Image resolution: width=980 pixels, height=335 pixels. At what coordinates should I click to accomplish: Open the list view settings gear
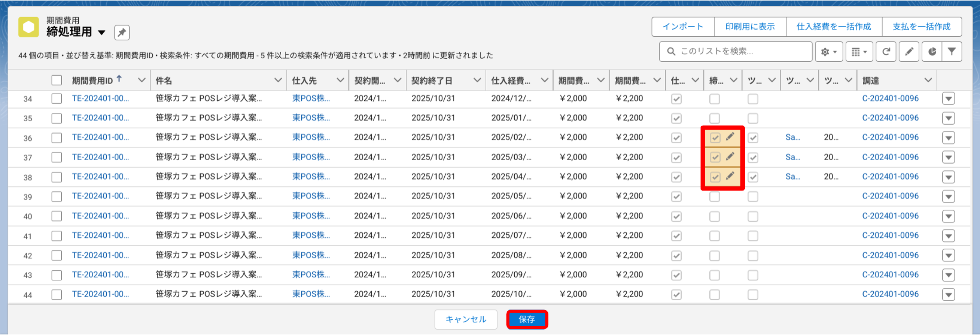tap(829, 52)
